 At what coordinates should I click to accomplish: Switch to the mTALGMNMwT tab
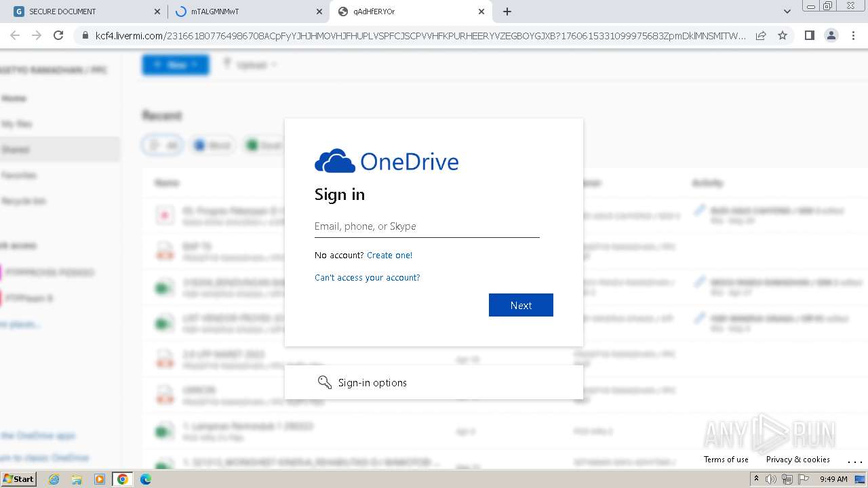coord(248,12)
